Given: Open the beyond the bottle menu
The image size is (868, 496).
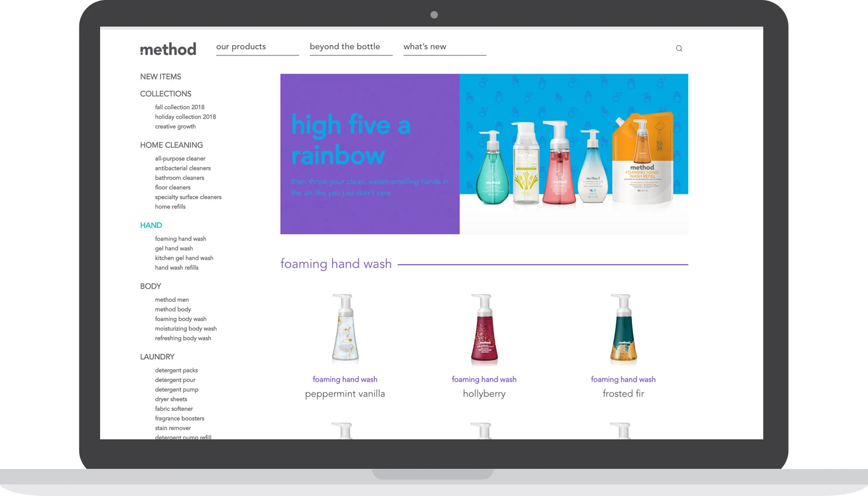Looking at the screenshot, I should coord(345,47).
